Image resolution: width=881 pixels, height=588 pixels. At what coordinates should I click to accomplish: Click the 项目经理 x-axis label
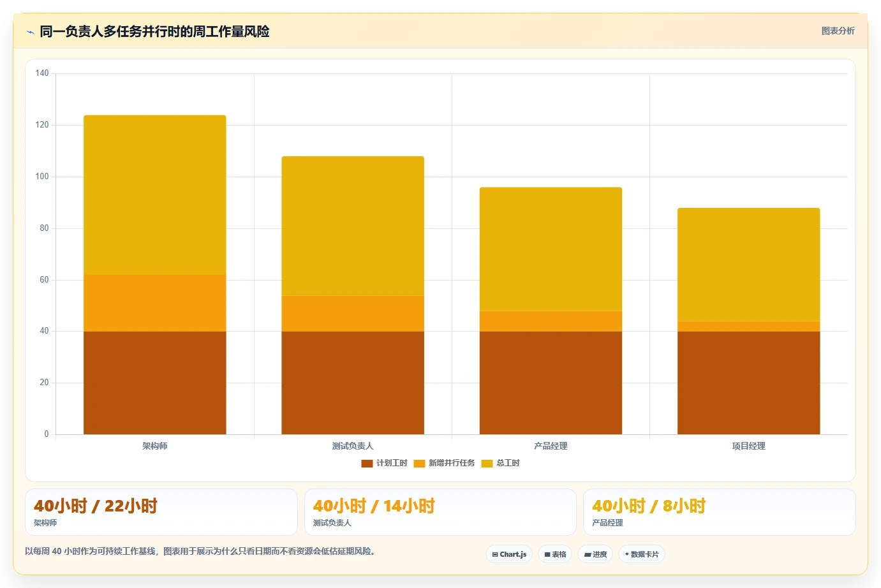tap(749, 446)
